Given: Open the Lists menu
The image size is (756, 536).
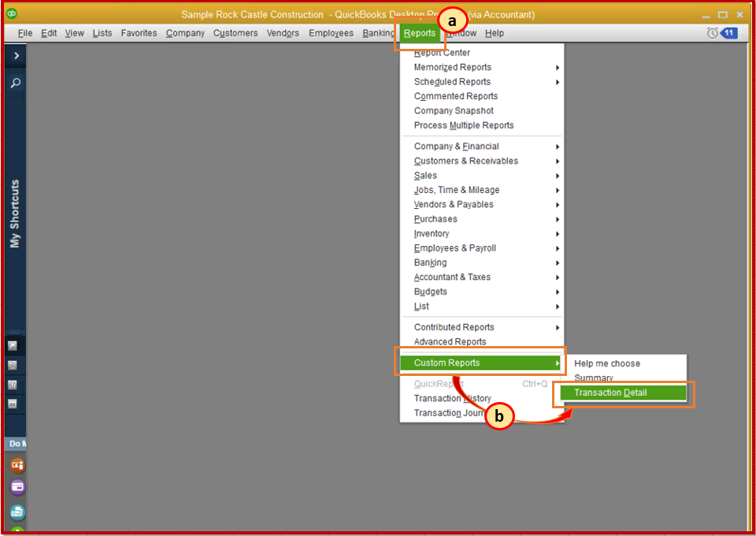Looking at the screenshot, I should pos(102,33).
